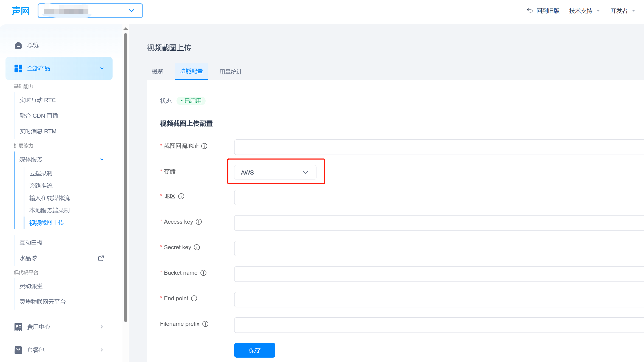Show info for Filename prefix
Screen dimensions: 644x362
click(x=205, y=324)
